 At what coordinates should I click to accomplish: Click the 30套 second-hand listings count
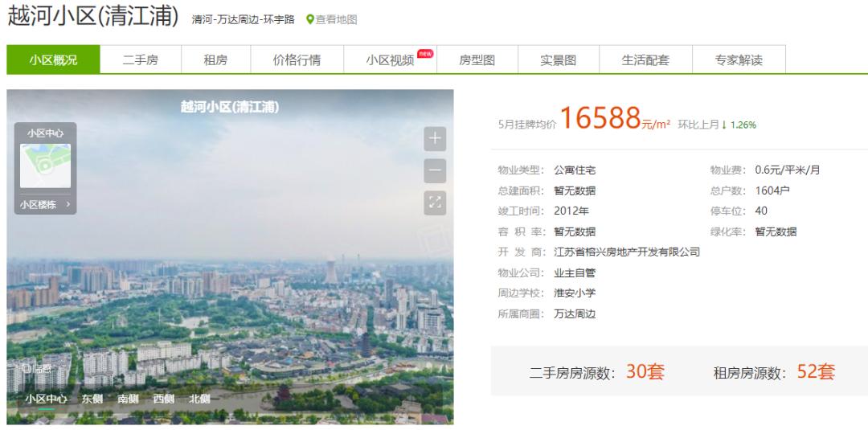point(645,372)
